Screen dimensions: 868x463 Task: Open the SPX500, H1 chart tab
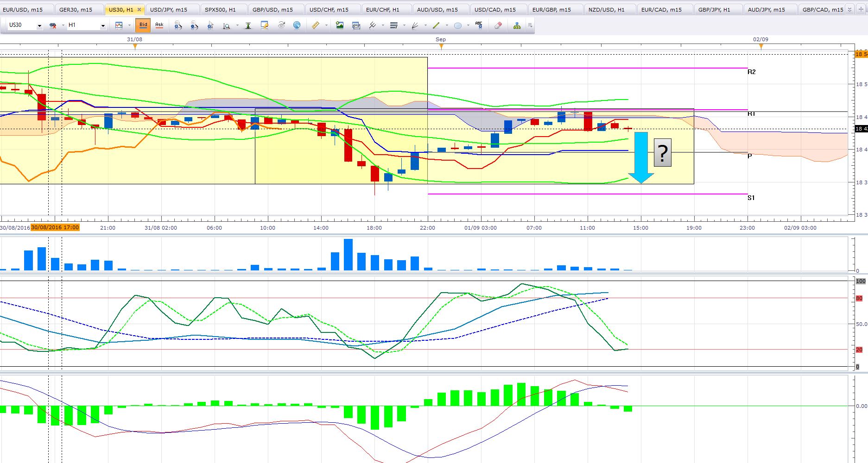[x=220, y=9]
